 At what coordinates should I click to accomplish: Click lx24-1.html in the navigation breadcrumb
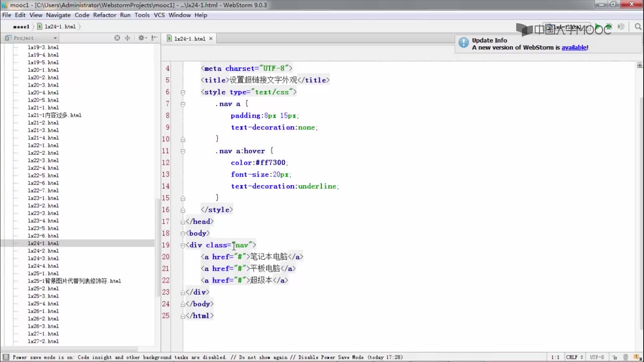tap(57, 26)
